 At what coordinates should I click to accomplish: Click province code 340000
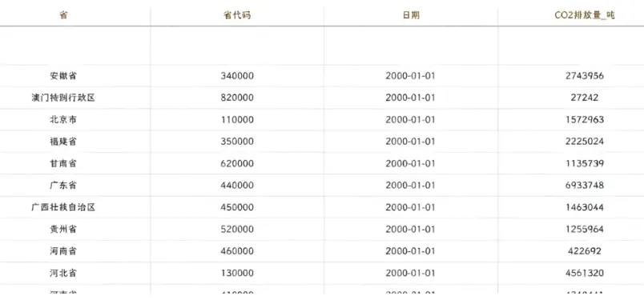tap(237, 76)
